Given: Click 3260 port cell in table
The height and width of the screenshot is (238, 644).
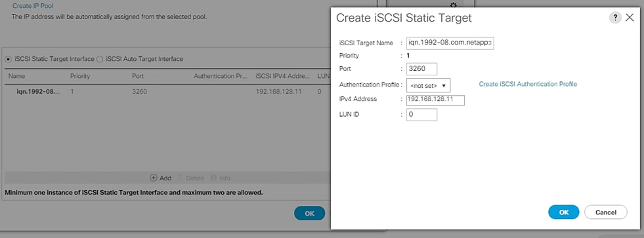Looking at the screenshot, I should click(x=139, y=92).
